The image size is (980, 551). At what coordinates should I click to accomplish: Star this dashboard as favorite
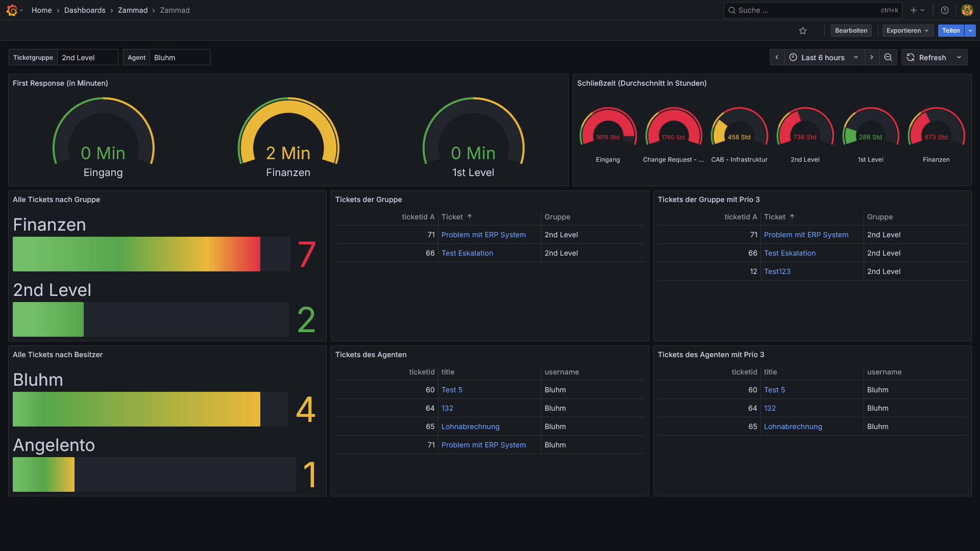(803, 31)
